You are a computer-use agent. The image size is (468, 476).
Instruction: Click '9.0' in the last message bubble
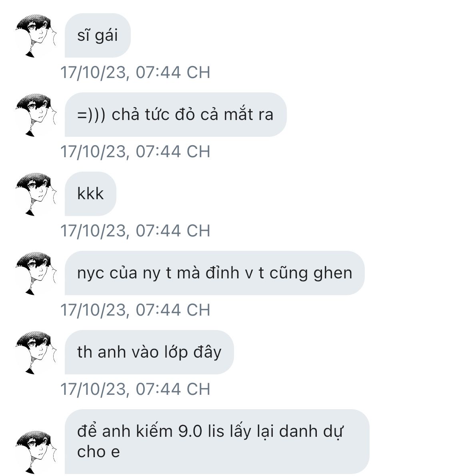point(190,431)
